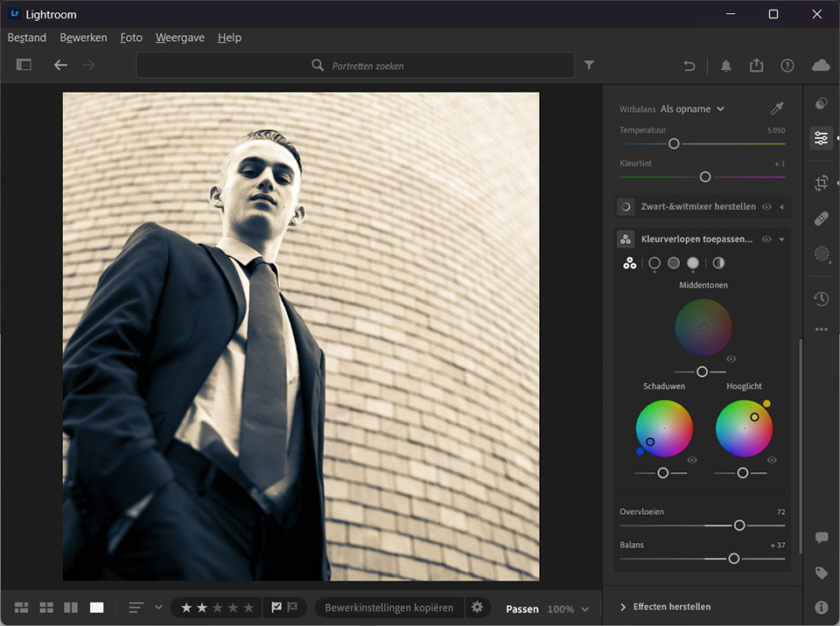Image resolution: width=840 pixels, height=626 pixels.
Task: Click the undo arrow icon
Action: click(689, 66)
